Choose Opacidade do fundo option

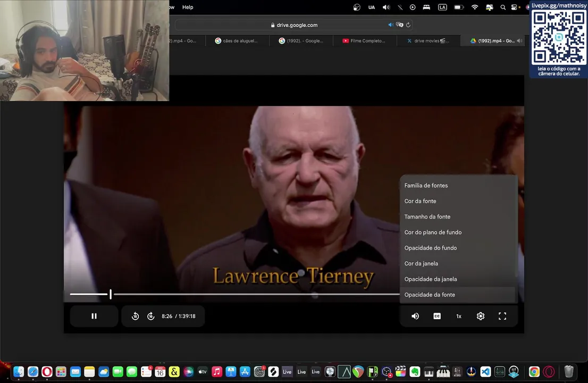[x=458, y=248]
